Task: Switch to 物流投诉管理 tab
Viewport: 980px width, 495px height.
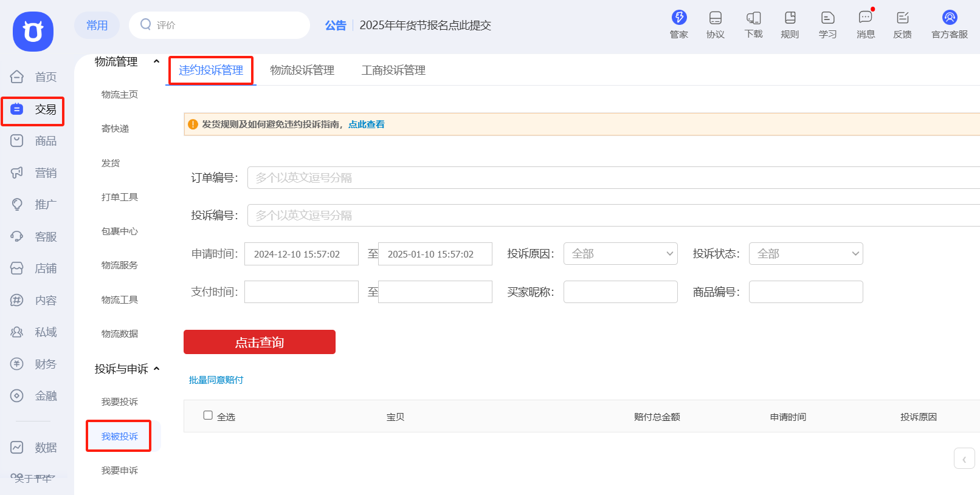Action: (302, 70)
